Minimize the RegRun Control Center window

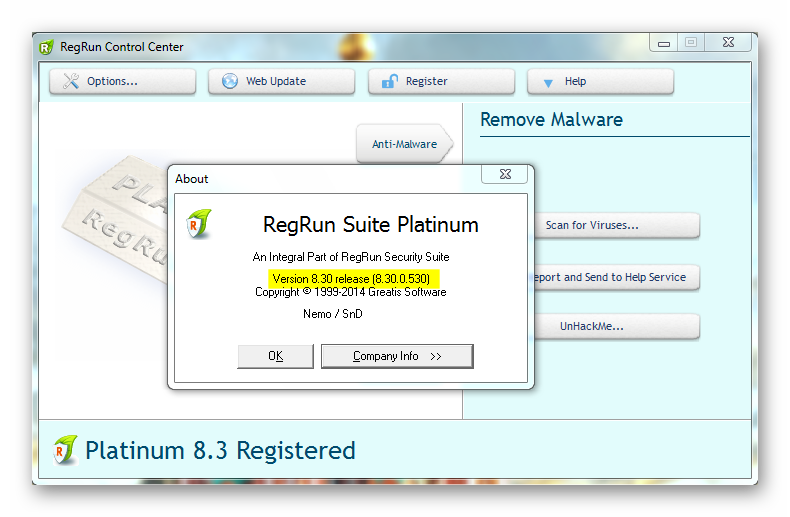coord(664,43)
